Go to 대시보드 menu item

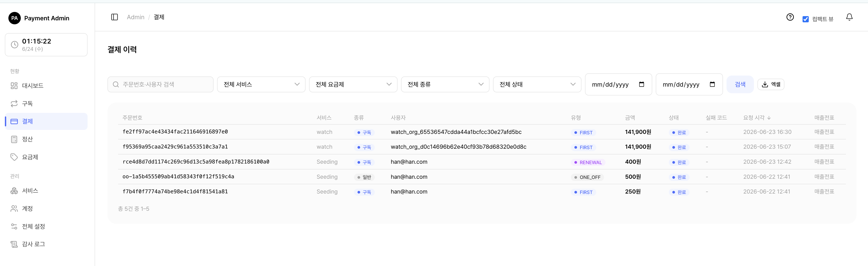[46, 86]
